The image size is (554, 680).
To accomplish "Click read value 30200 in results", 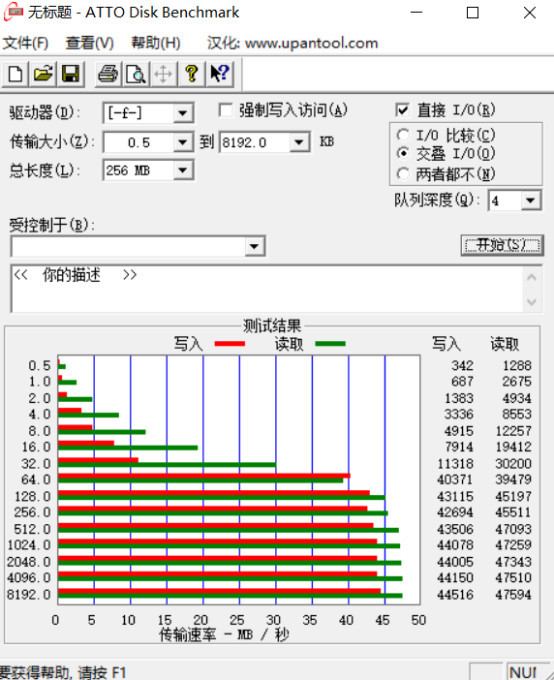I will [x=513, y=464].
